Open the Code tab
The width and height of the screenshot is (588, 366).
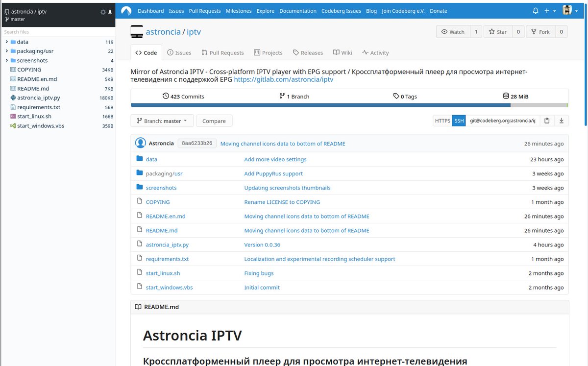[x=146, y=52]
